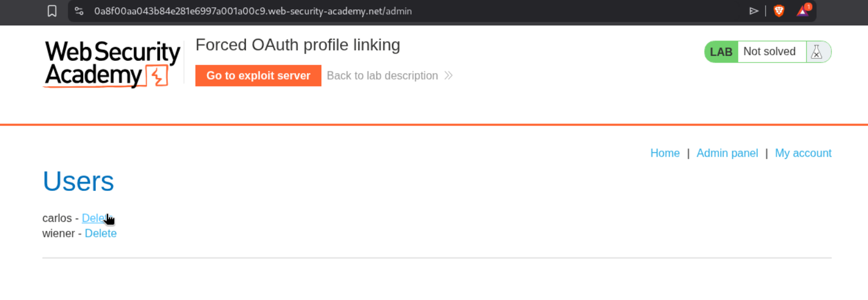The width and height of the screenshot is (868, 300).
Task: Delete the carlos user
Action: [95, 219]
